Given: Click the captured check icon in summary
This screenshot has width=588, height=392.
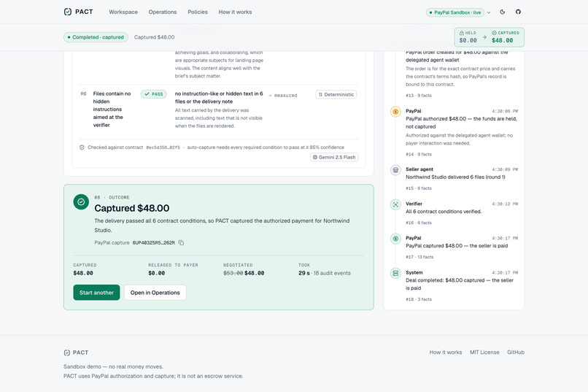Looking at the screenshot, I should point(494,33).
